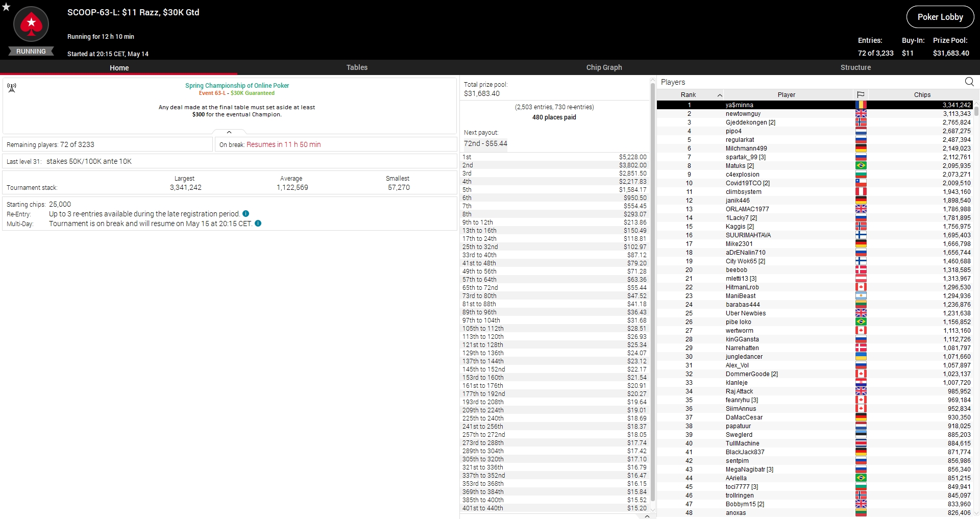The image size is (980, 519).
Task: Select player row ya$minna
Action: (815, 105)
